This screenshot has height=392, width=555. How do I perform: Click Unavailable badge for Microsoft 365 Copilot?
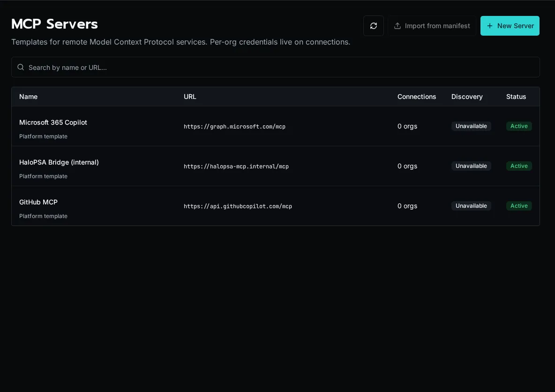click(x=471, y=126)
